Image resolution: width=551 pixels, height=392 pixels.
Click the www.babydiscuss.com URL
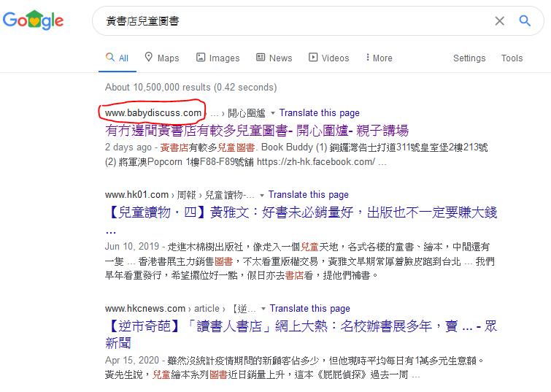click(x=153, y=113)
